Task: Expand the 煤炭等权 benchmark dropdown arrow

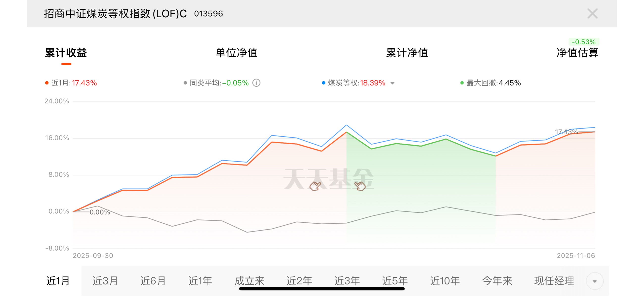Action: (x=392, y=83)
